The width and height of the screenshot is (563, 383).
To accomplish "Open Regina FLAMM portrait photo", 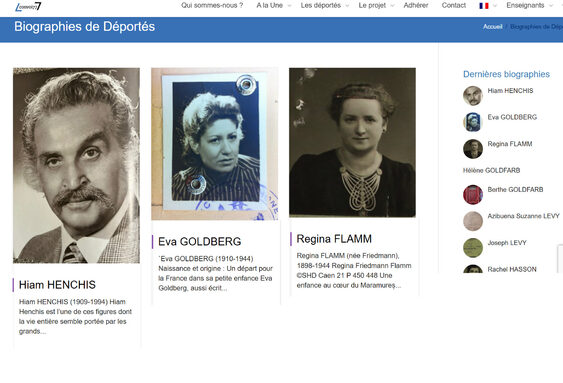I will coord(352,143).
